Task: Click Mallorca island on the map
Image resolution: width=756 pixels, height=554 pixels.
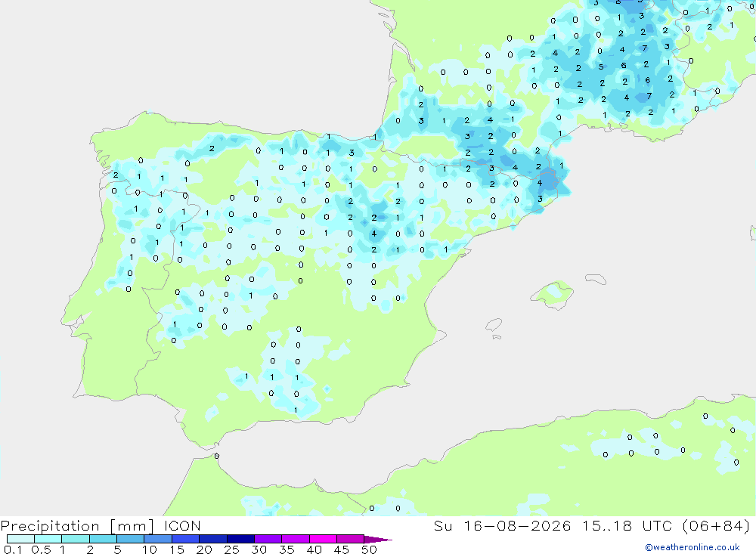Action: 553,294
